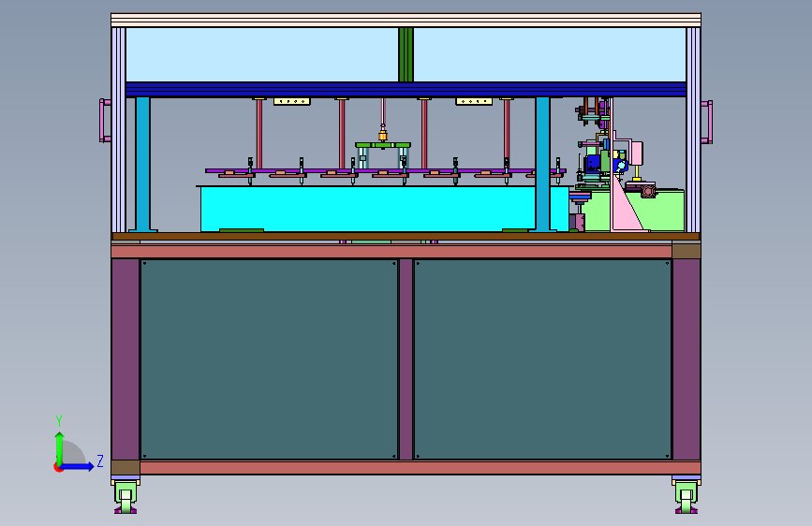The image size is (812, 526).
Task: Select the right blue support column
Action: coord(542,164)
